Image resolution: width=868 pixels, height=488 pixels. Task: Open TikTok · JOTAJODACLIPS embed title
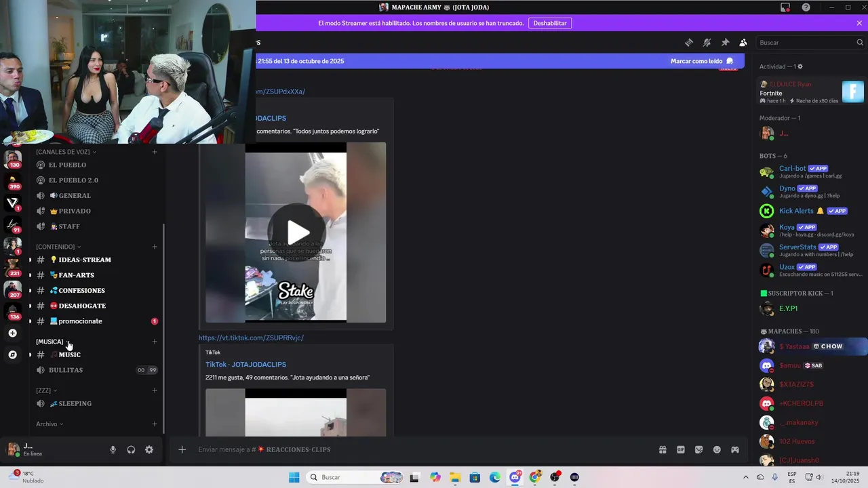pyautogui.click(x=245, y=365)
